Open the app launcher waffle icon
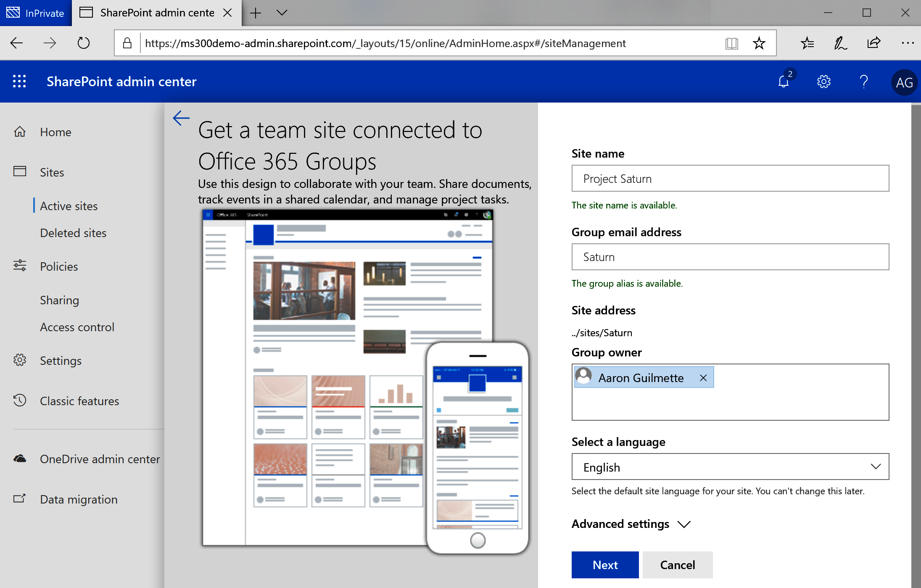 [19, 82]
